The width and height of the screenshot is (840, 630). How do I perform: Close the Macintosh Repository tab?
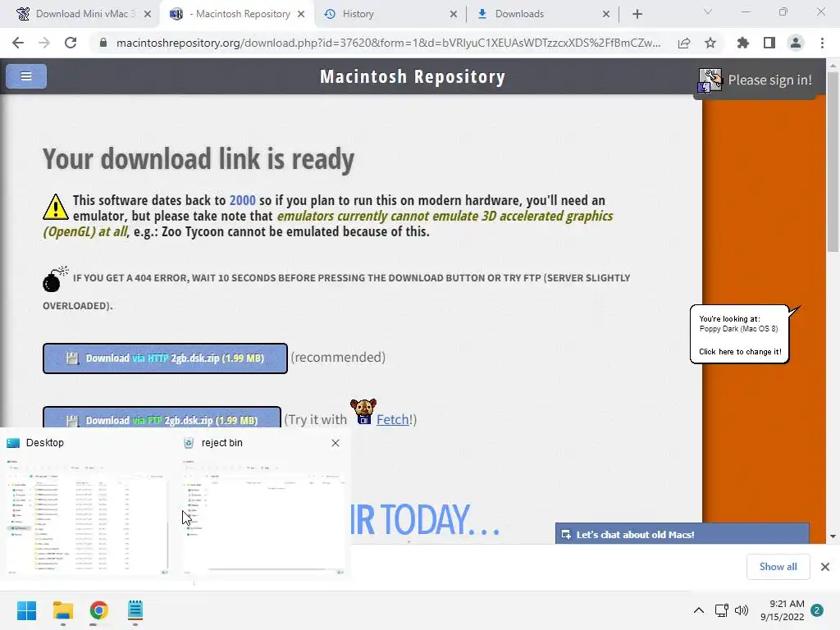301,14
